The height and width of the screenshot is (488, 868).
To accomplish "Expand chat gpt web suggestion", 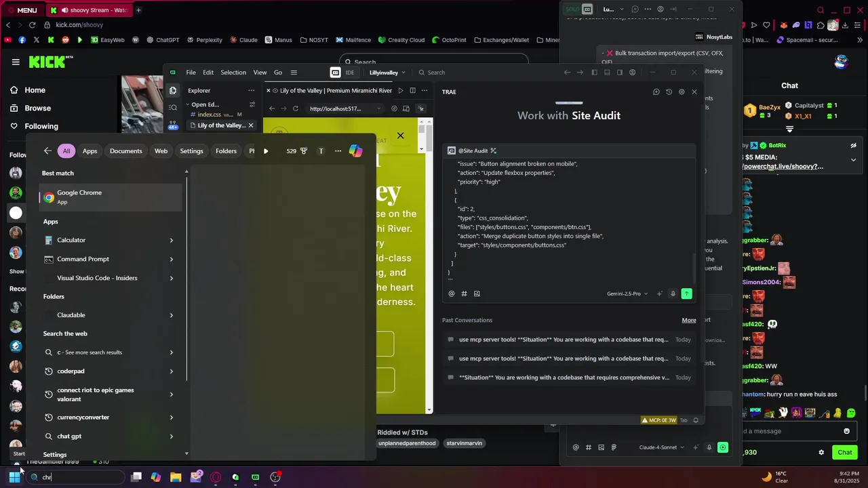I will coord(171,436).
